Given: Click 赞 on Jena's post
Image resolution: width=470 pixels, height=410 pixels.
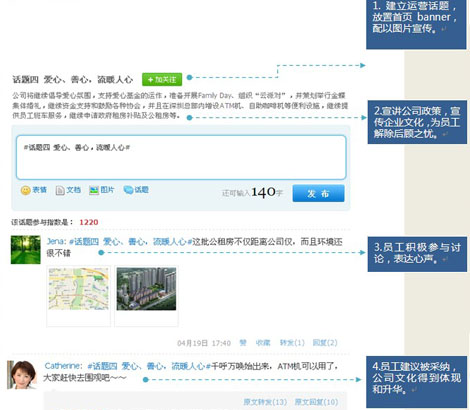Looking at the screenshot, I should 243,343.
